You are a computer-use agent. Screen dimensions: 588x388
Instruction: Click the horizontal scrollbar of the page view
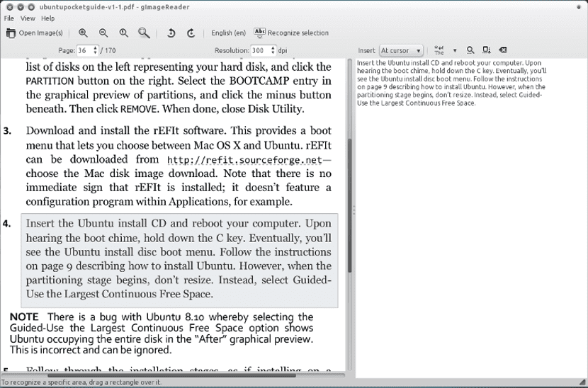coord(171,375)
